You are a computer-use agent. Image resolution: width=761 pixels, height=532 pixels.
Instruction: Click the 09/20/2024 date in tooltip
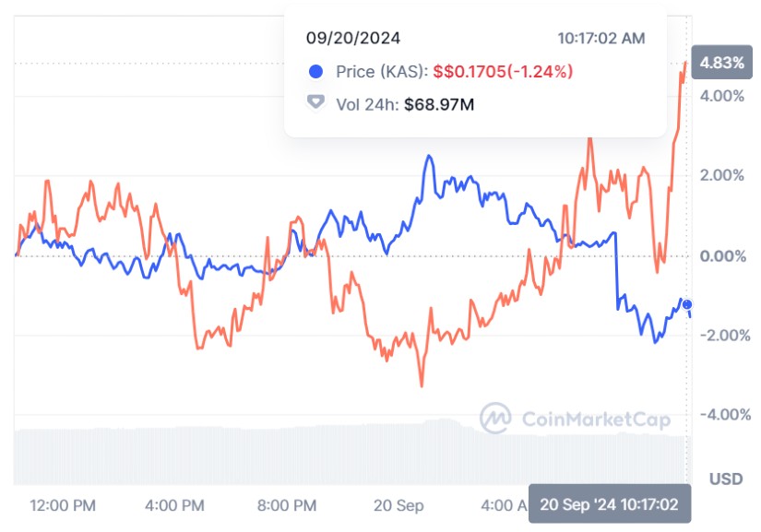coord(353,39)
